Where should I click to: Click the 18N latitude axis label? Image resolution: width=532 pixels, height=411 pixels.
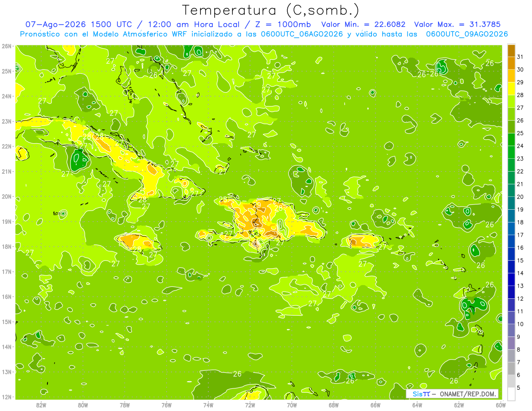(x=7, y=247)
